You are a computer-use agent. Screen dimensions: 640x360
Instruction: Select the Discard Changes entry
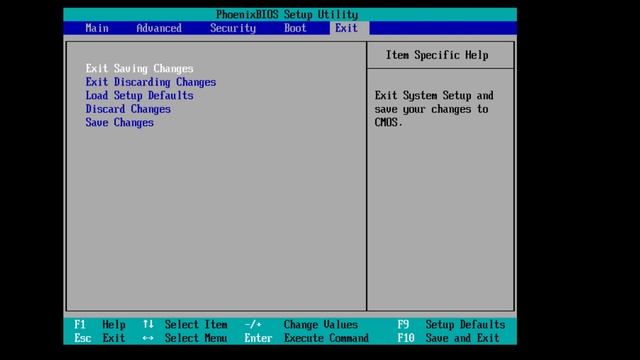pyautogui.click(x=128, y=109)
